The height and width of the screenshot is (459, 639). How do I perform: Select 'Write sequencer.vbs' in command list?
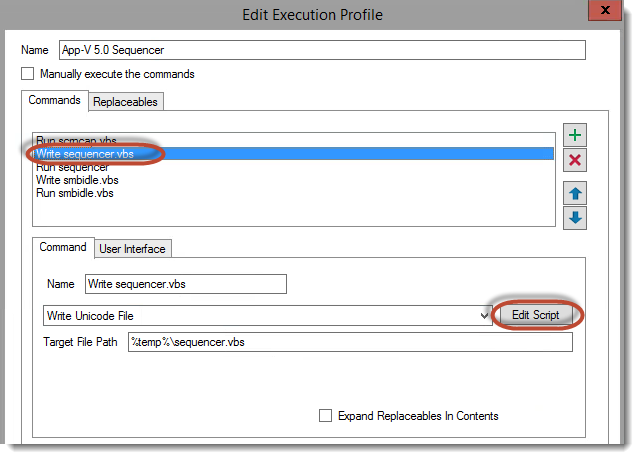(x=293, y=154)
